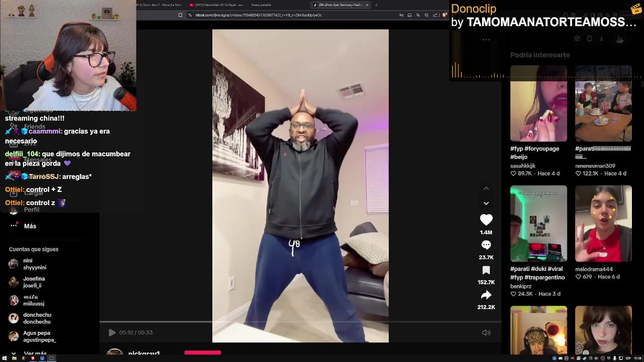The image size is (644, 362).
Task: Open the Windows Start button
Action: 5,358
